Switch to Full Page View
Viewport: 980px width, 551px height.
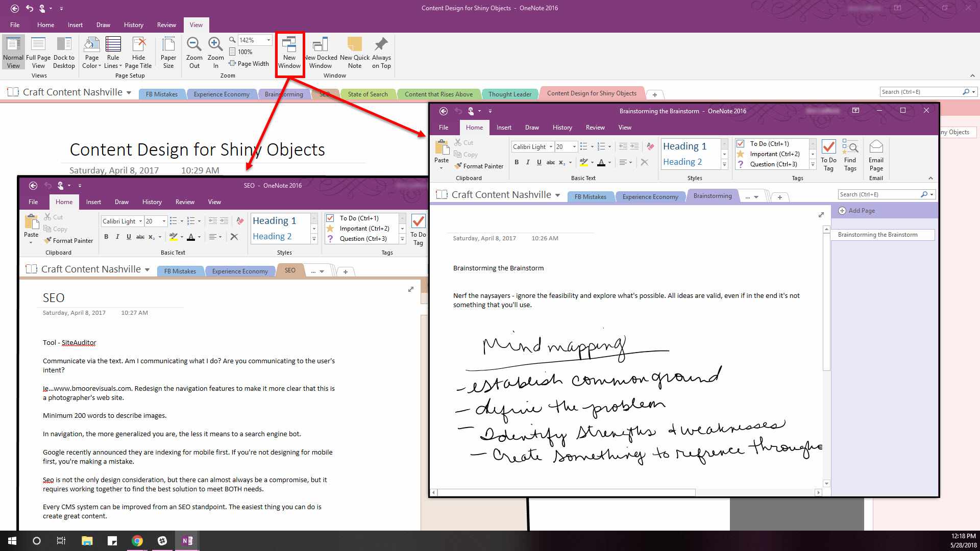click(38, 53)
